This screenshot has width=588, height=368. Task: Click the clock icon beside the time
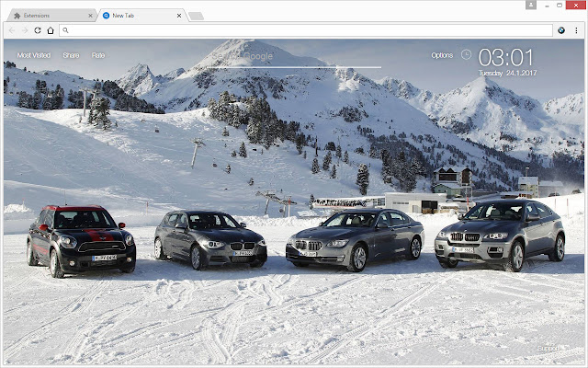tap(466, 55)
